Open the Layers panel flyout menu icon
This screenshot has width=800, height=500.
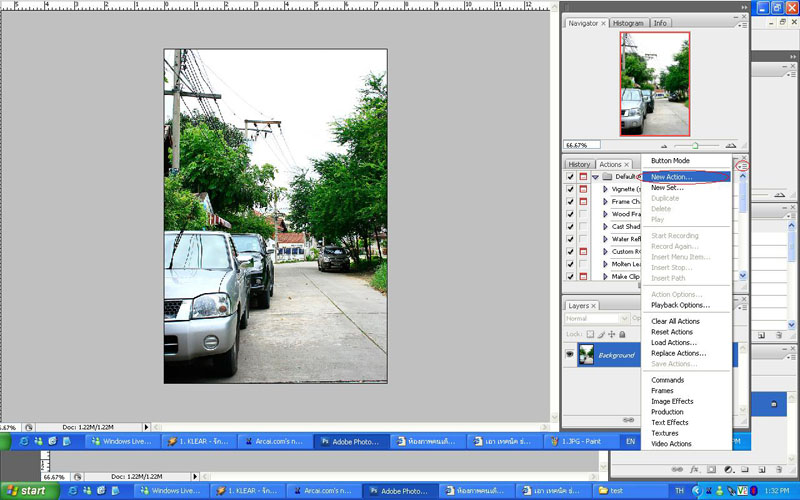743,308
